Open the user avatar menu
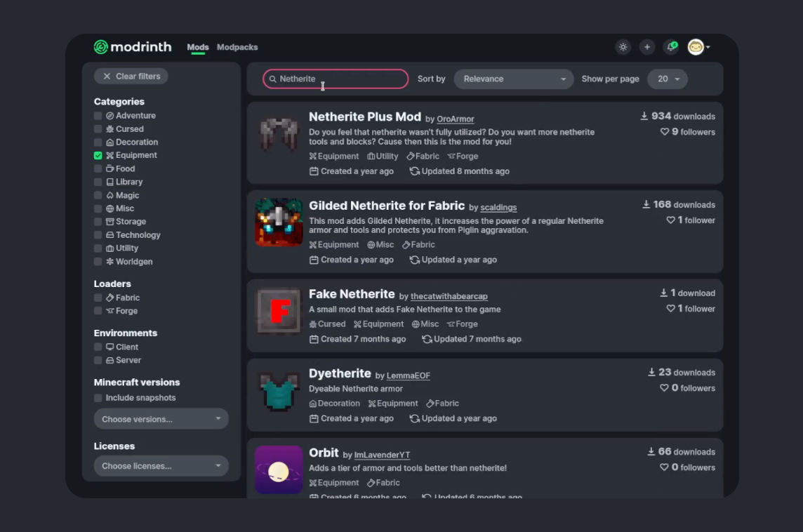Screen dimensions: 803x532 coord(698,47)
